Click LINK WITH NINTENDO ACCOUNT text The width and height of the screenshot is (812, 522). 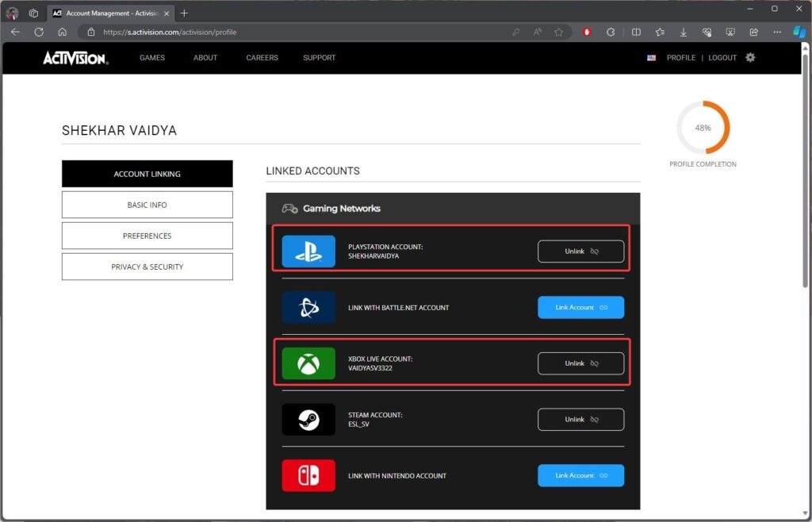click(x=397, y=476)
